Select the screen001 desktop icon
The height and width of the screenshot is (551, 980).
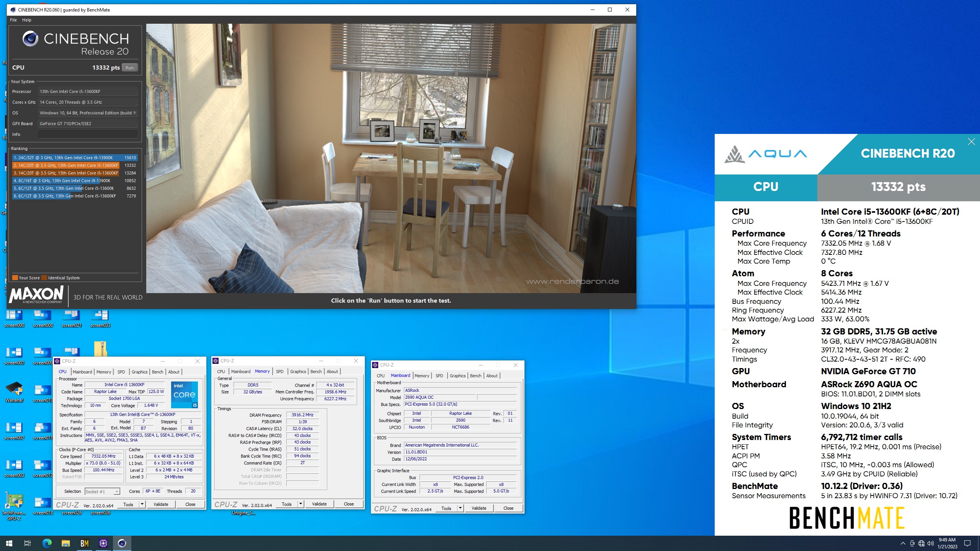[x=14, y=356]
